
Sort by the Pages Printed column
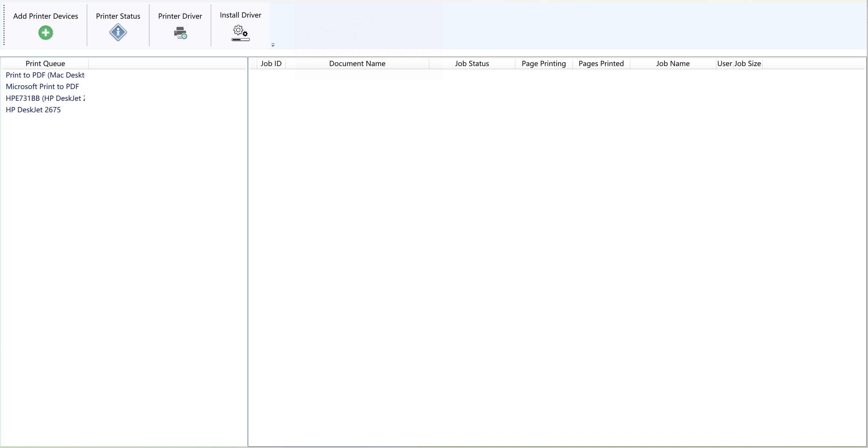pyautogui.click(x=601, y=63)
